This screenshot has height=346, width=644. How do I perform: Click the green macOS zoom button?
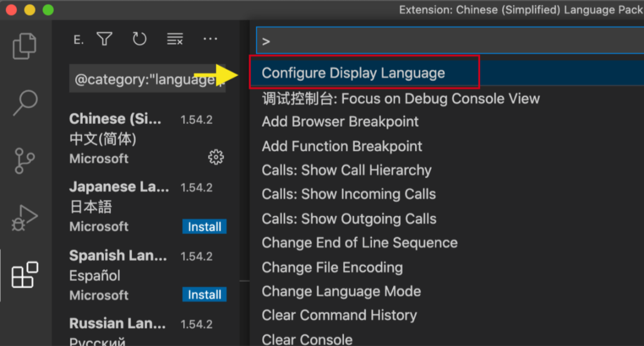coord(48,10)
